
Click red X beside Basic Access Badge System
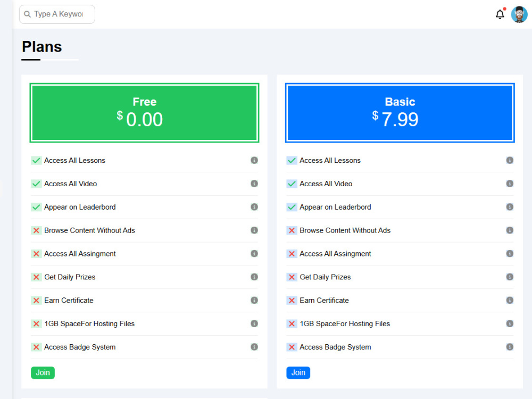[x=292, y=347]
